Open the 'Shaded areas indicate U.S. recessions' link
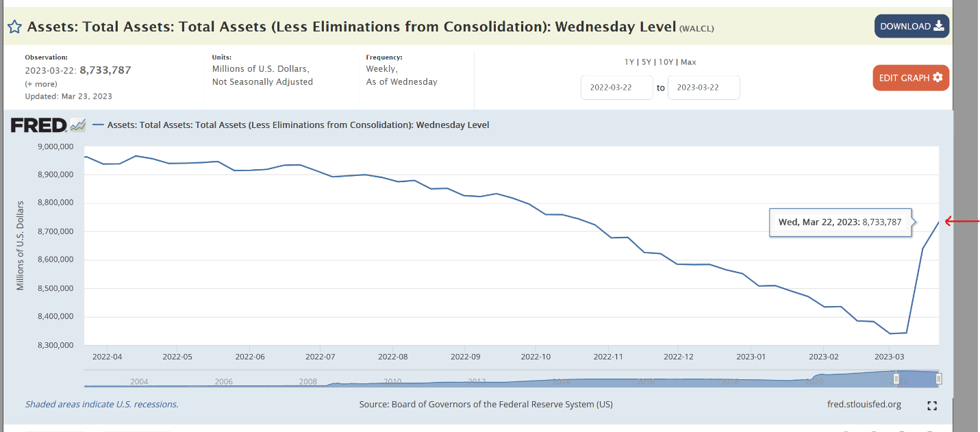Viewport: 980px width, 432px height. 102,405
